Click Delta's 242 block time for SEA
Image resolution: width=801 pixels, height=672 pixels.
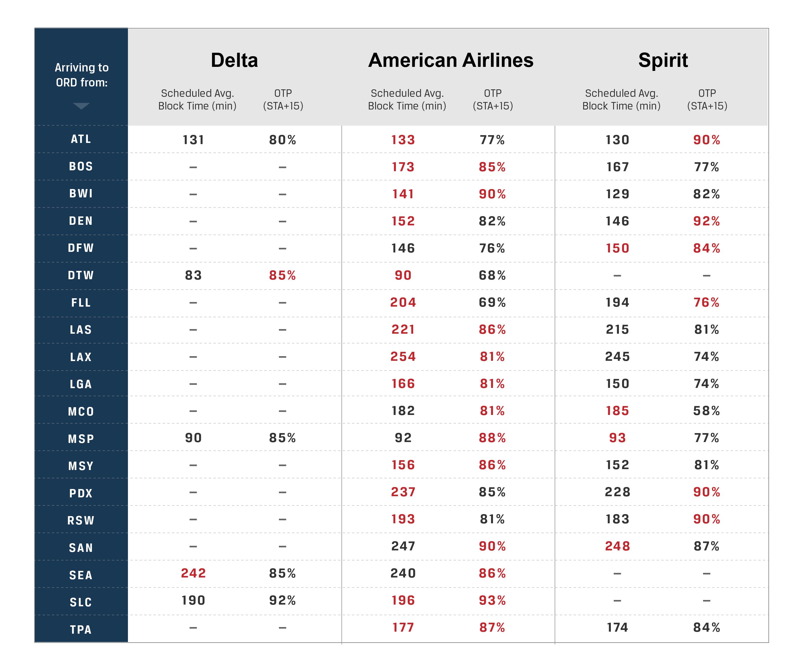pos(193,573)
